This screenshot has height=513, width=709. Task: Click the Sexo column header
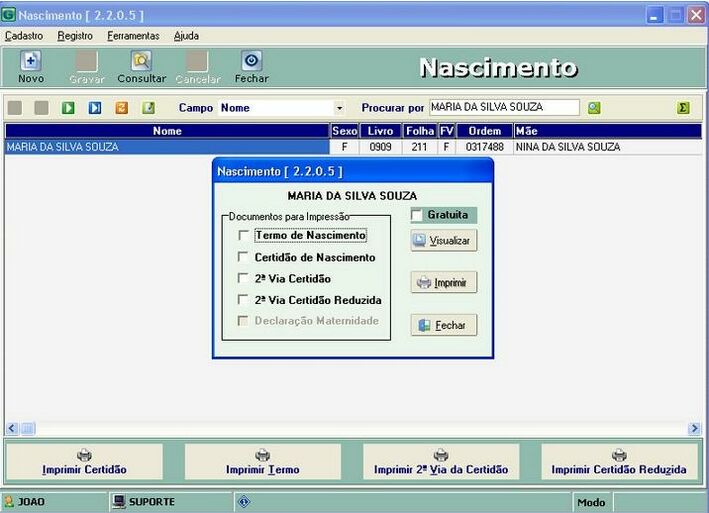(x=345, y=131)
